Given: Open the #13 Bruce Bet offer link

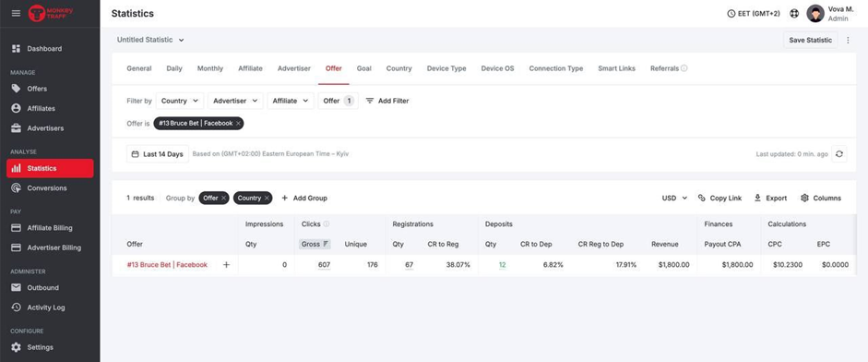Looking at the screenshot, I should [167, 265].
